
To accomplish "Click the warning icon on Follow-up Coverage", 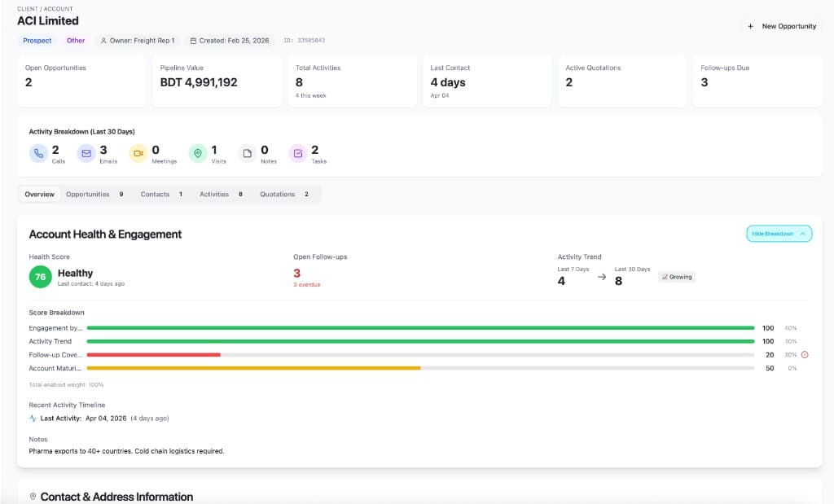I will tap(804, 355).
